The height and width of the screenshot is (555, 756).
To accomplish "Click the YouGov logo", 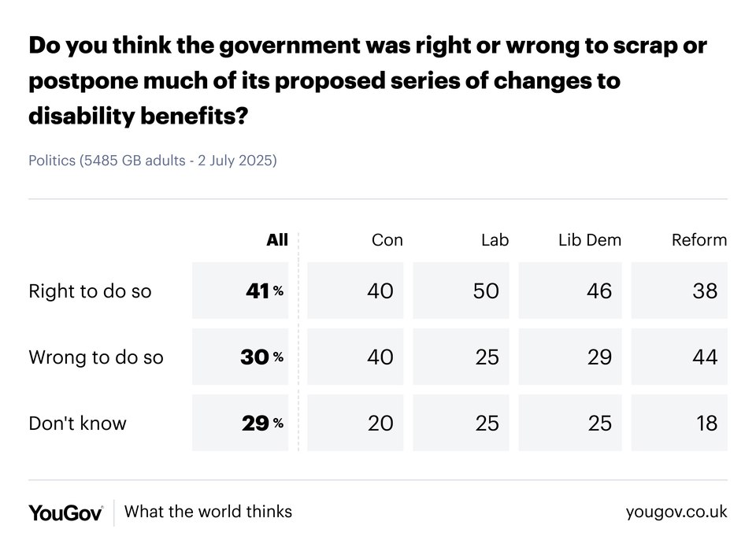I will coord(65,512).
